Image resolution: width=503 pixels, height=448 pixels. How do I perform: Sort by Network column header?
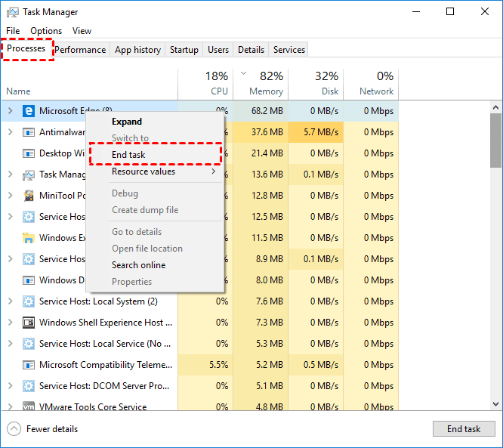(371, 84)
